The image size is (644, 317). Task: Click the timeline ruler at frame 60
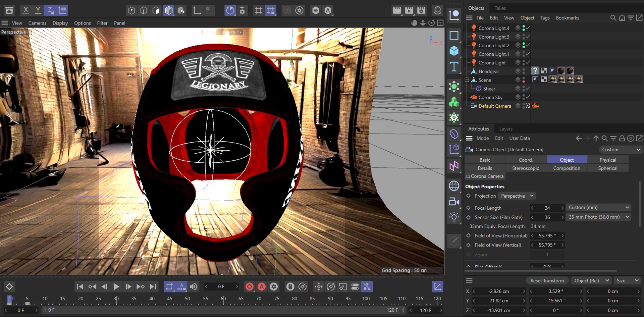click(x=223, y=299)
